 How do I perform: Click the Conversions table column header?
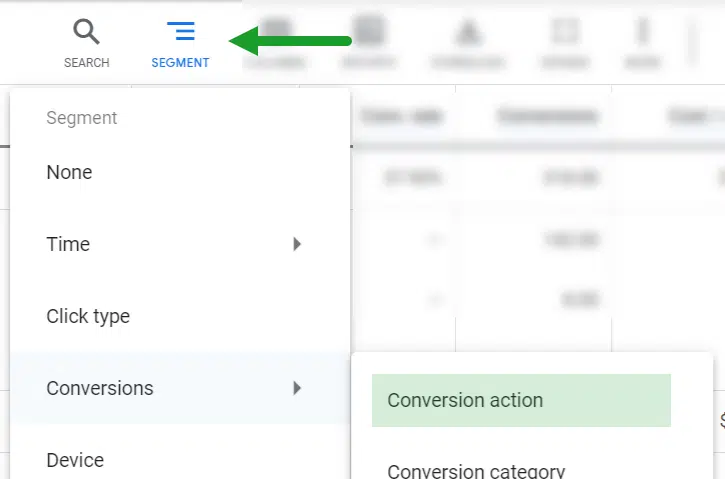click(x=547, y=116)
